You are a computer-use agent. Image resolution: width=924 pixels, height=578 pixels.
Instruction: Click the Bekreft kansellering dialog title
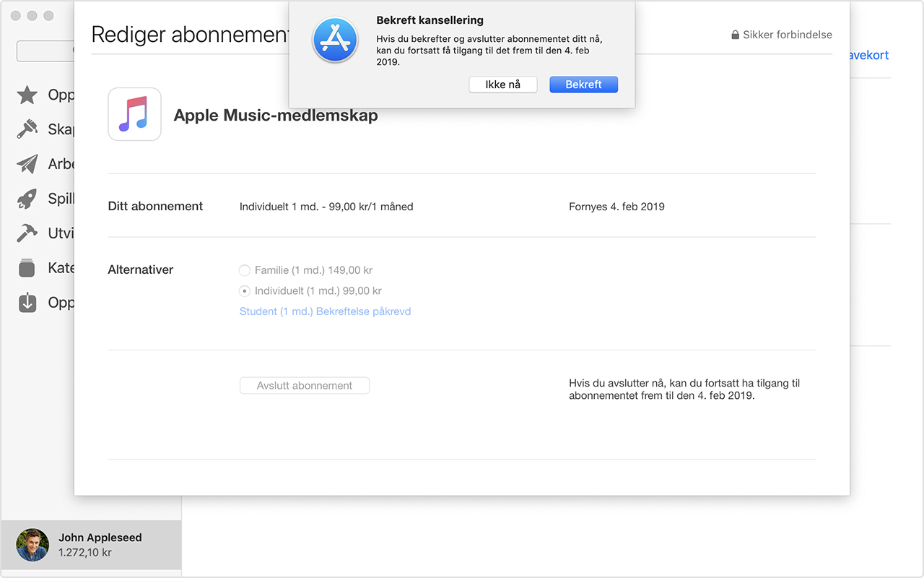(430, 20)
